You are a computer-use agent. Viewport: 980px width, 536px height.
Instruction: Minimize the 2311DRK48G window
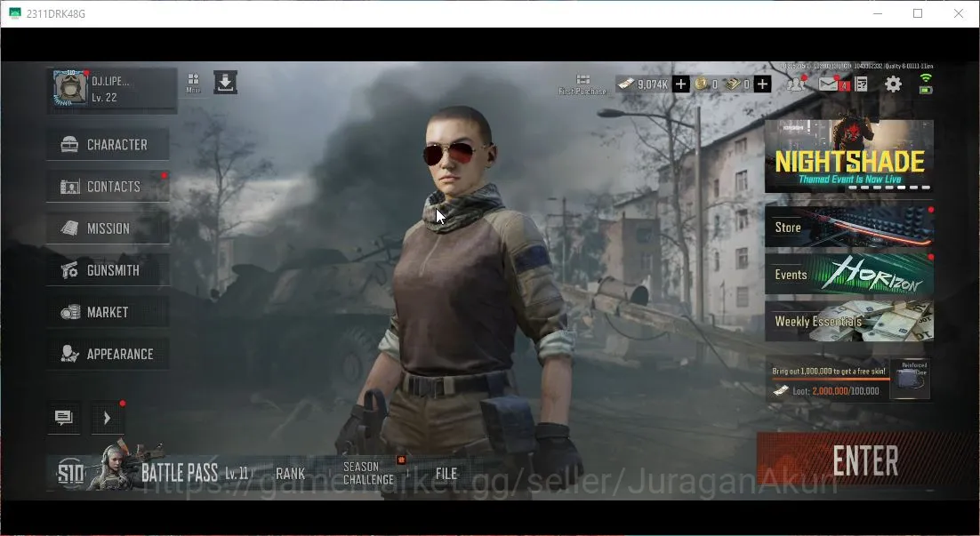(878, 13)
